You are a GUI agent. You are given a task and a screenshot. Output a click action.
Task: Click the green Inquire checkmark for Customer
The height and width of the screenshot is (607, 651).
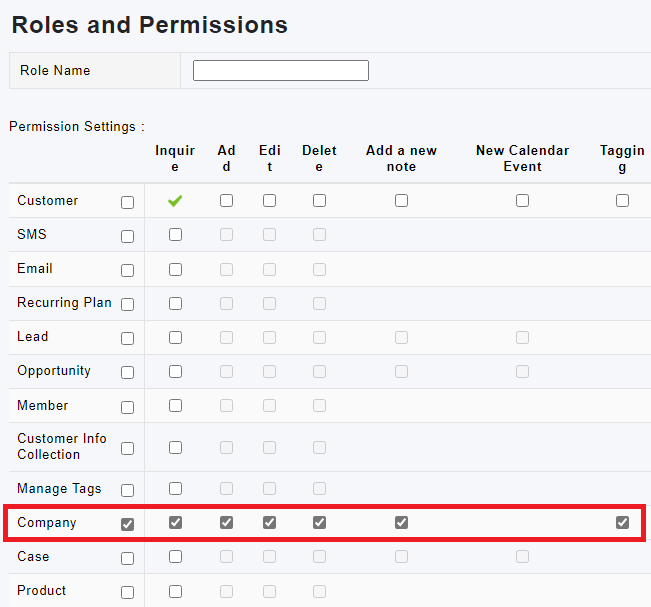pyautogui.click(x=175, y=201)
